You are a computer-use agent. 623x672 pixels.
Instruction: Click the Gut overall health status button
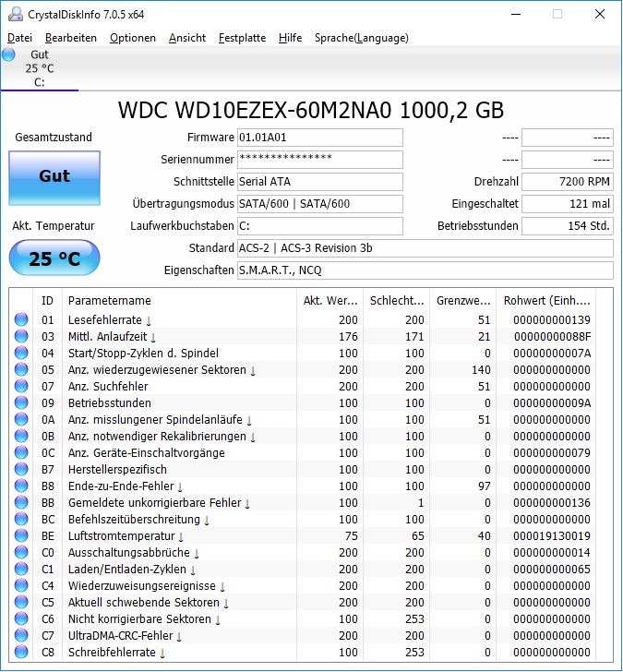54,177
